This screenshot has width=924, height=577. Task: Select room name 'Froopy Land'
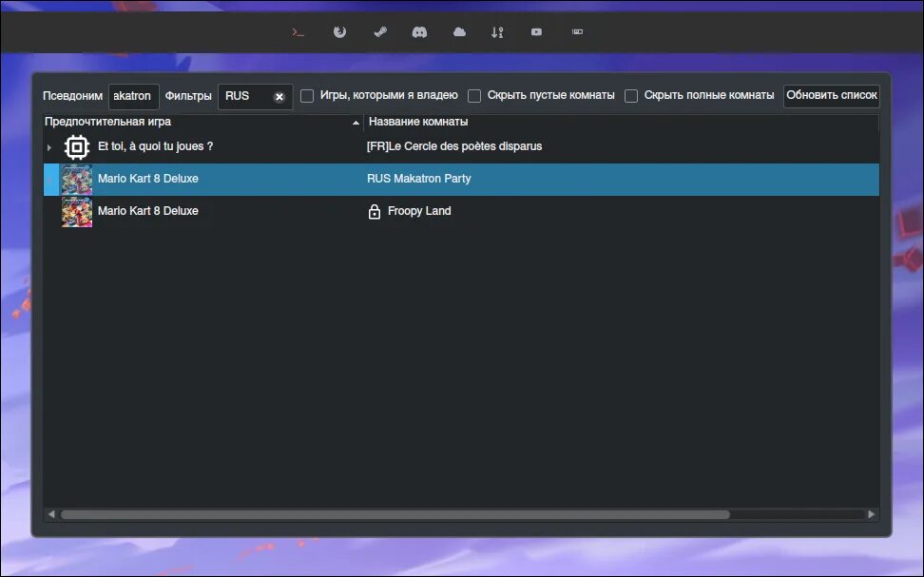[x=419, y=211]
